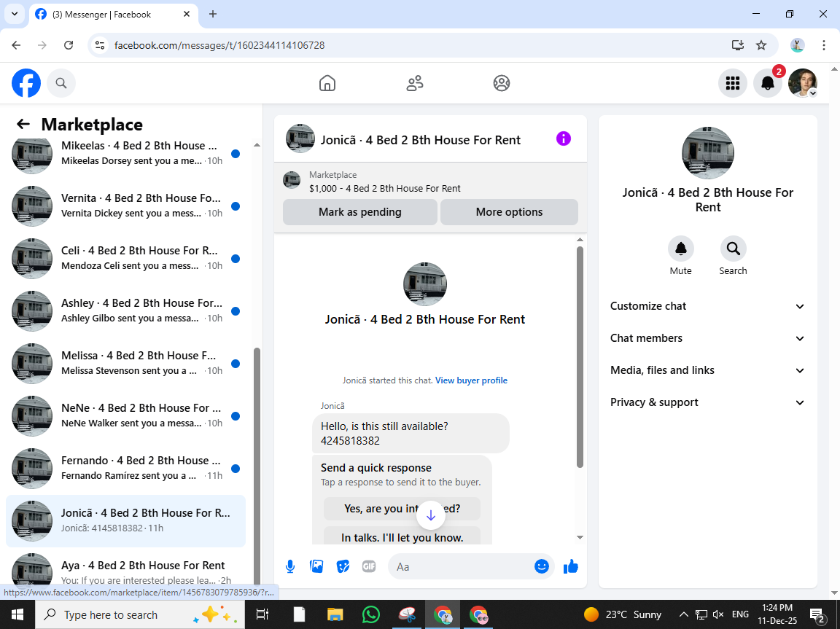
Task: Open Fernando conversation in the list
Action: [x=125, y=468]
